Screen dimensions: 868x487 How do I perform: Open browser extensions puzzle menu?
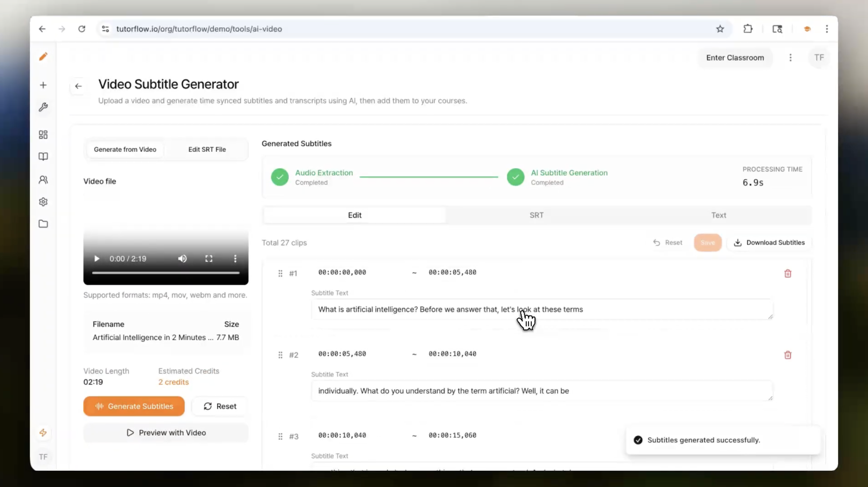(x=748, y=29)
